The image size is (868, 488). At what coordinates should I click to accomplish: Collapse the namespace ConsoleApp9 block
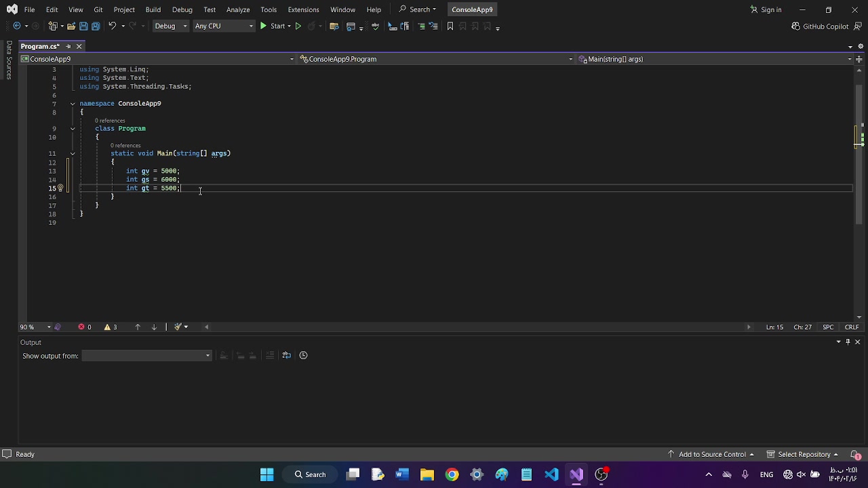tap(73, 104)
